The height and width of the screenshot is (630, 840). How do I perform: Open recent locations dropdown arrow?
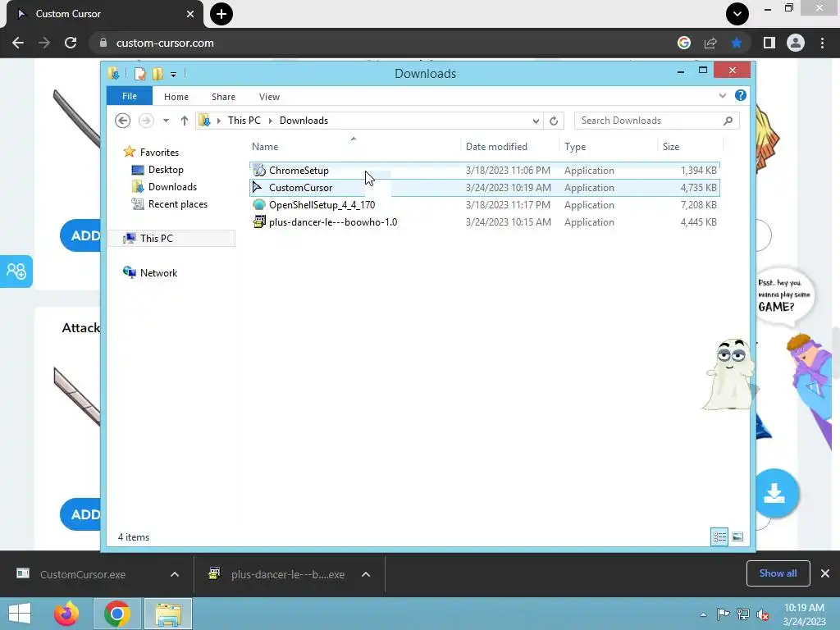[x=166, y=121]
